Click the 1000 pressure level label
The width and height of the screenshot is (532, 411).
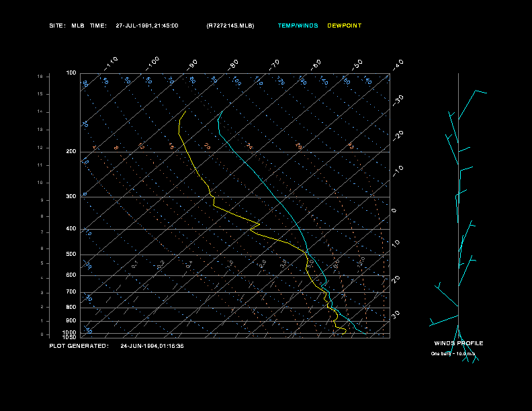point(70,332)
